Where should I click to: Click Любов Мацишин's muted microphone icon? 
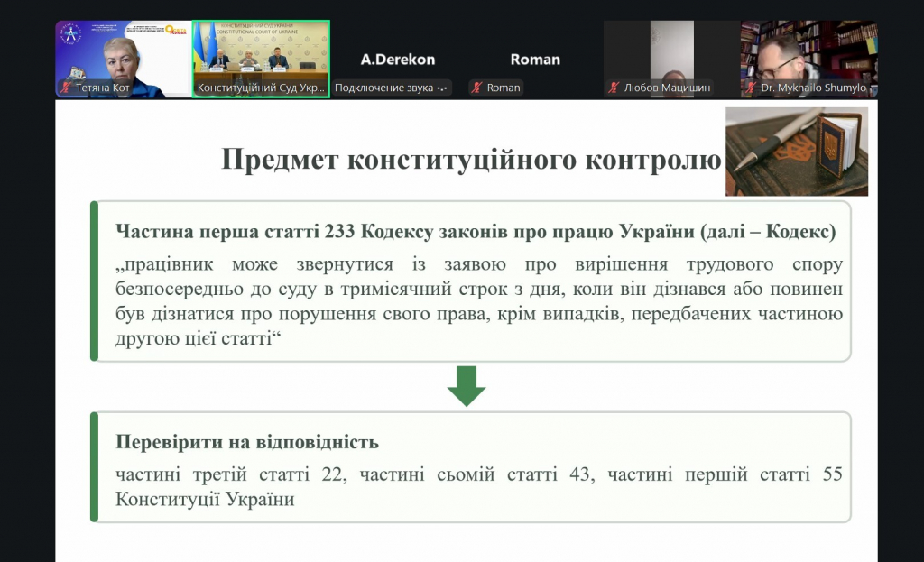click(614, 88)
